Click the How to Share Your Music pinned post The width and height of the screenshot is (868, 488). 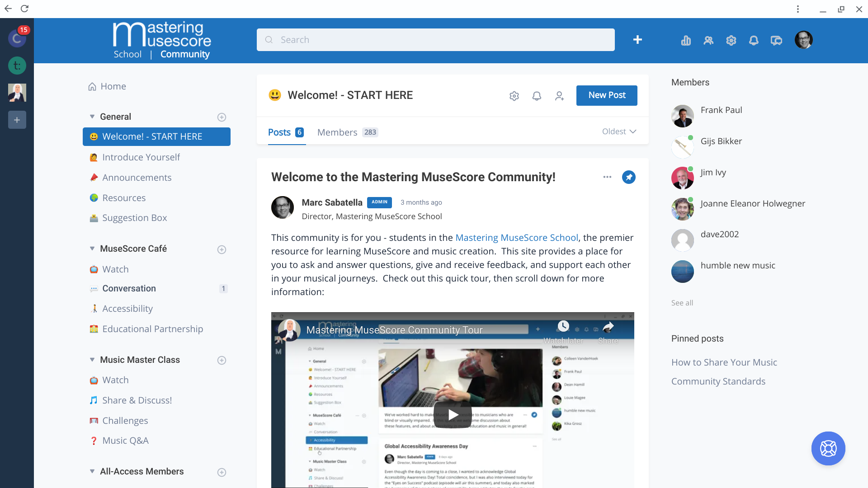click(724, 362)
